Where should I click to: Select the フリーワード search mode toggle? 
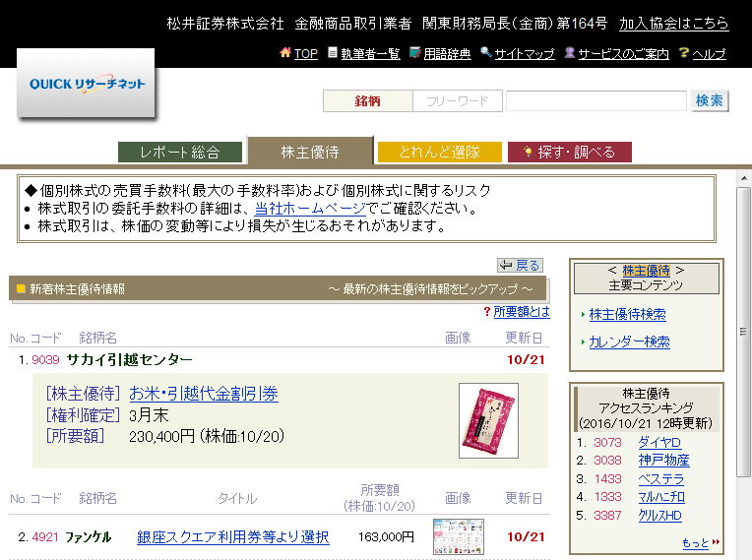click(x=457, y=100)
